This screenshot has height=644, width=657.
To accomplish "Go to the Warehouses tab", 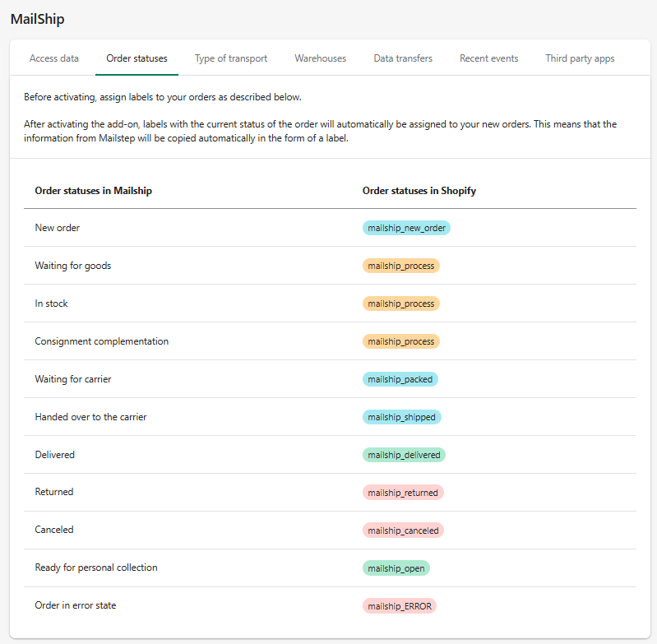I will tap(320, 58).
